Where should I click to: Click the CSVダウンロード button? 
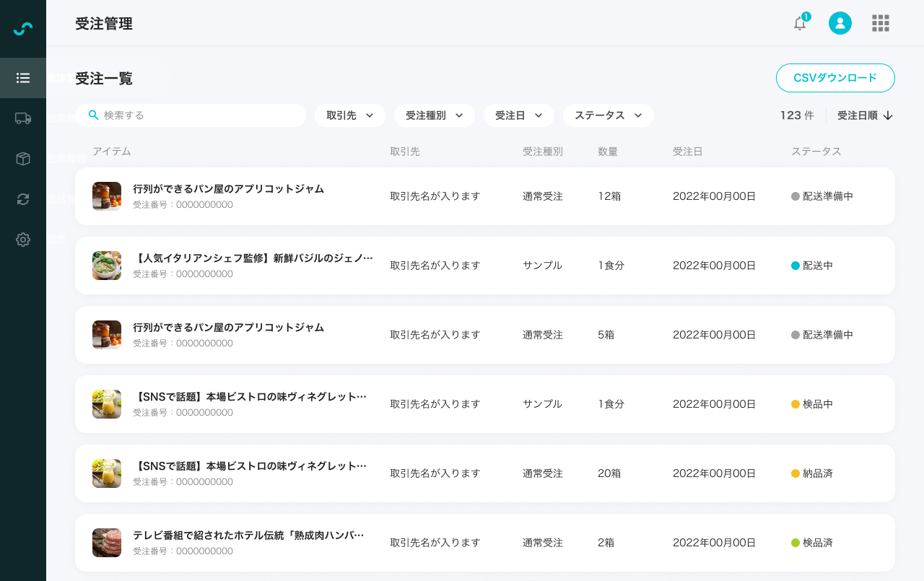(x=835, y=78)
